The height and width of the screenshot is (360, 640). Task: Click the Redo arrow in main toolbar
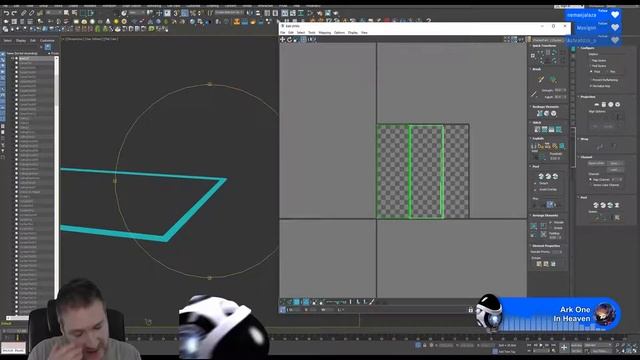point(14,13)
